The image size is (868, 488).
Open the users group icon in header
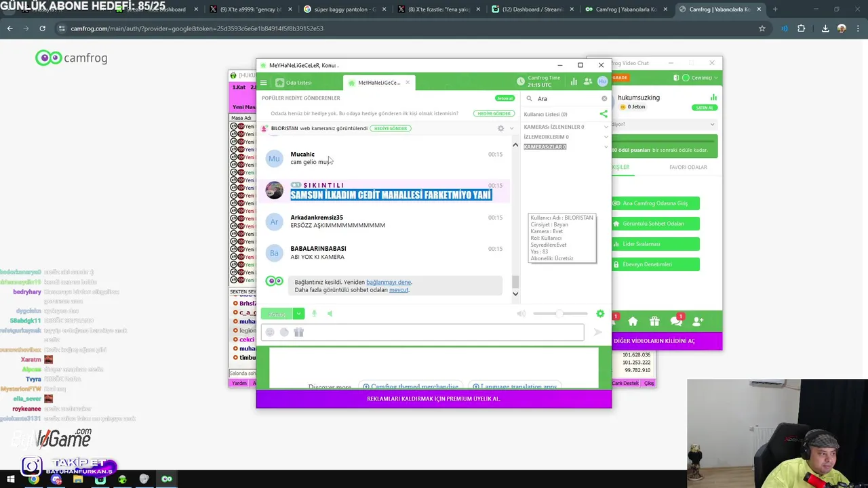[x=588, y=81]
